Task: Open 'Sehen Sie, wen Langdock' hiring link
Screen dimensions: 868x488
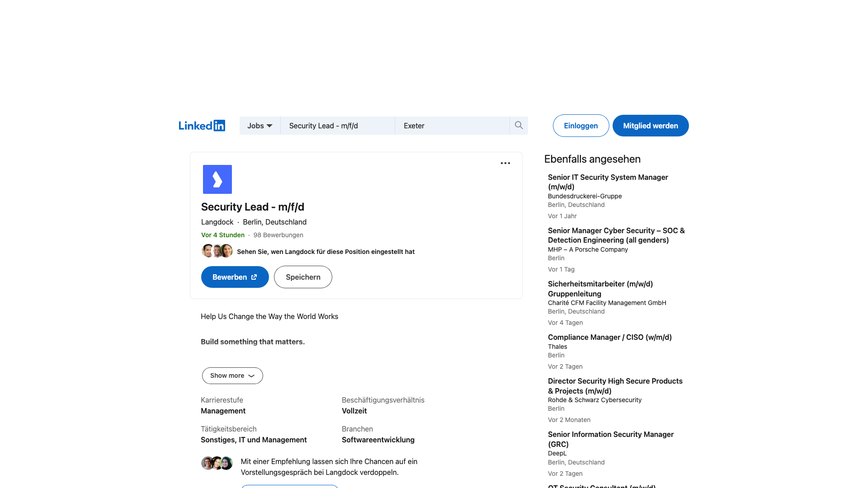Action: click(x=325, y=252)
